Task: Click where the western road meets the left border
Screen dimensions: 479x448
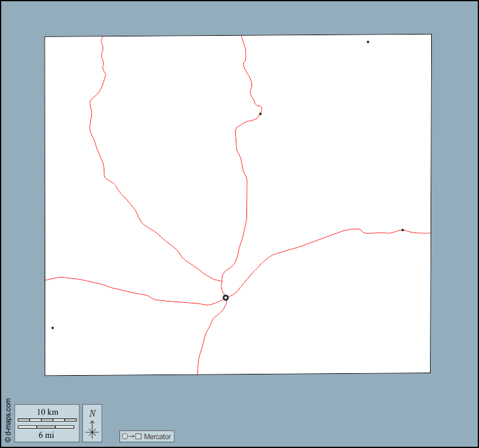Action: point(45,280)
